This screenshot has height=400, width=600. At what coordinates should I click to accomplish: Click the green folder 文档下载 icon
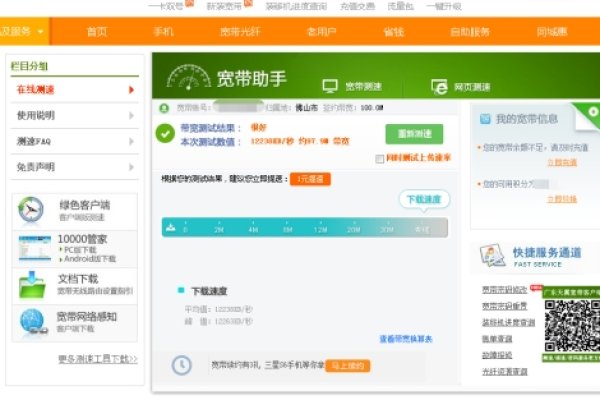[x=32, y=285]
